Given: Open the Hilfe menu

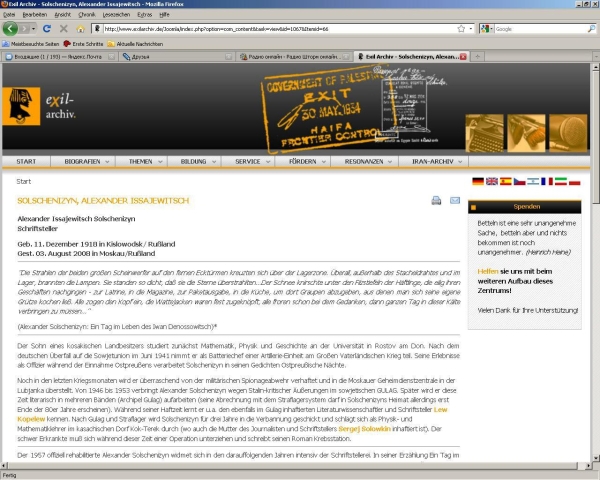Looking at the screenshot, I should tap(164, 15).
